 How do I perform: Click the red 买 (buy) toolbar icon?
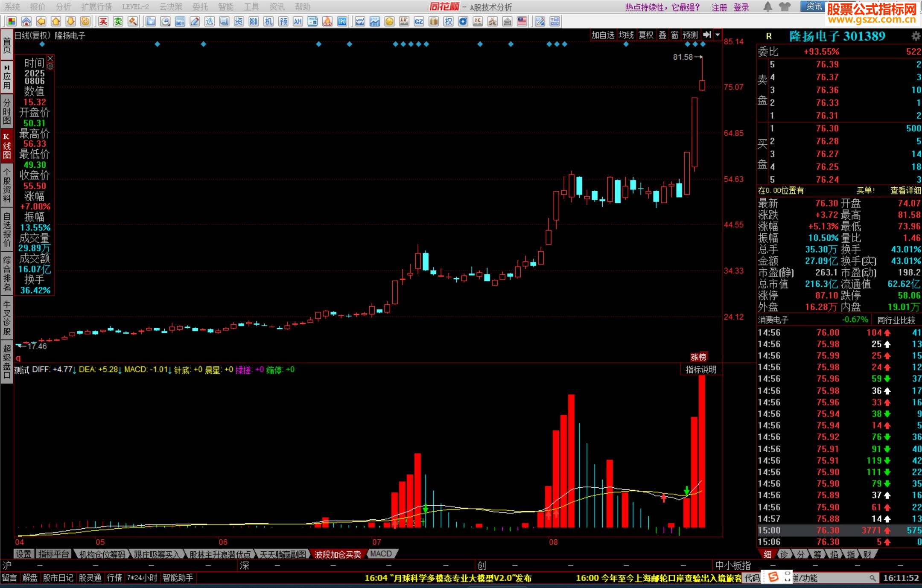(103, 21)
